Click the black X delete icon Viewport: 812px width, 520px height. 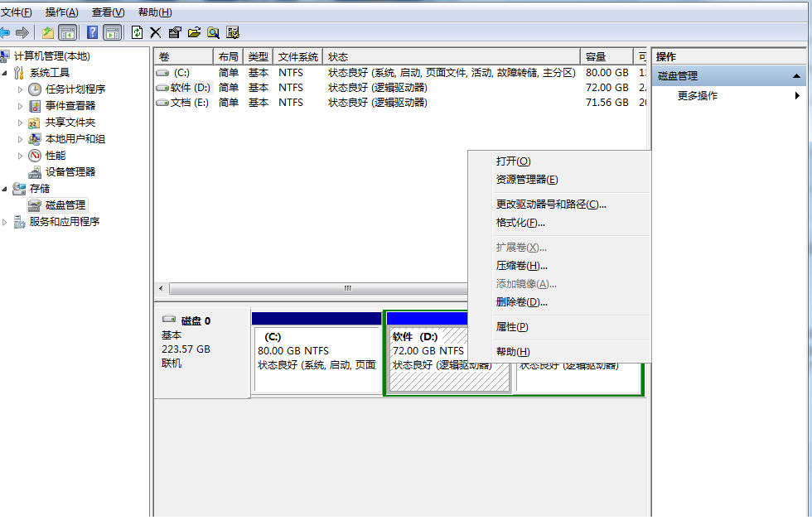click(156, 32)
